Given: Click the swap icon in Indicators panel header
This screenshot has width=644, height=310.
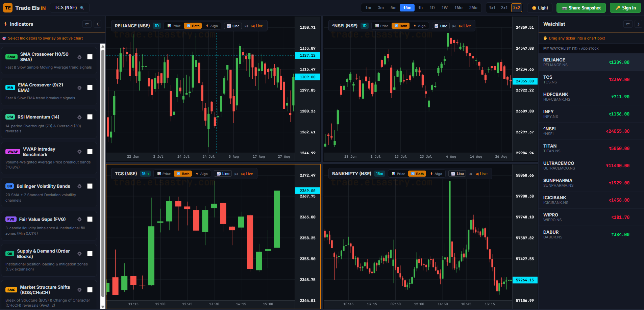Looking at the screenshot, I should [x=87, y=24].
